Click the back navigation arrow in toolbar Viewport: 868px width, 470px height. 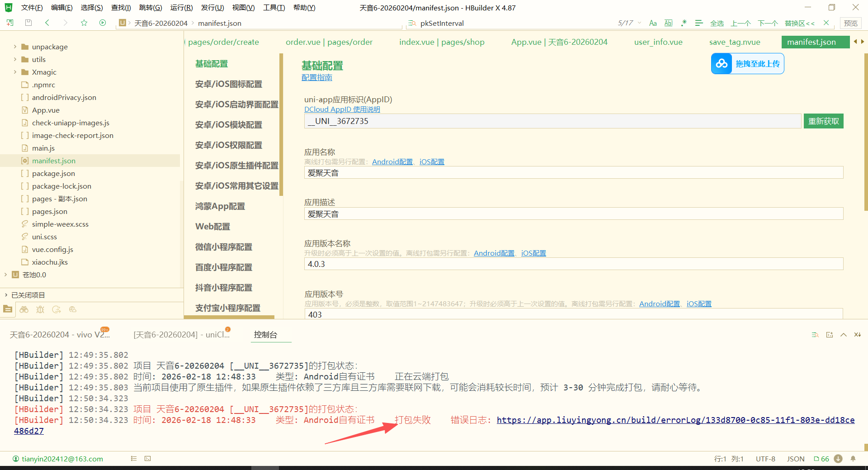pyautogui.click(x=47, y=23)
